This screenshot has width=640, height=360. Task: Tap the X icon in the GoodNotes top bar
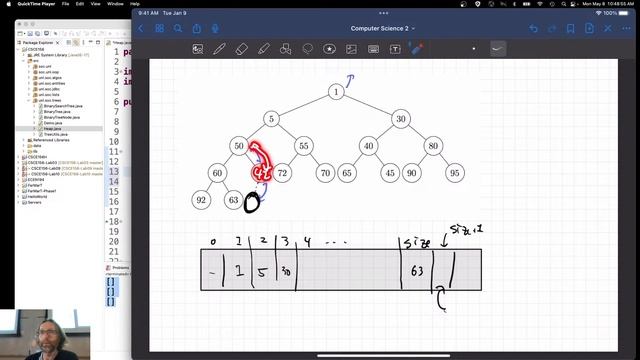608,28
